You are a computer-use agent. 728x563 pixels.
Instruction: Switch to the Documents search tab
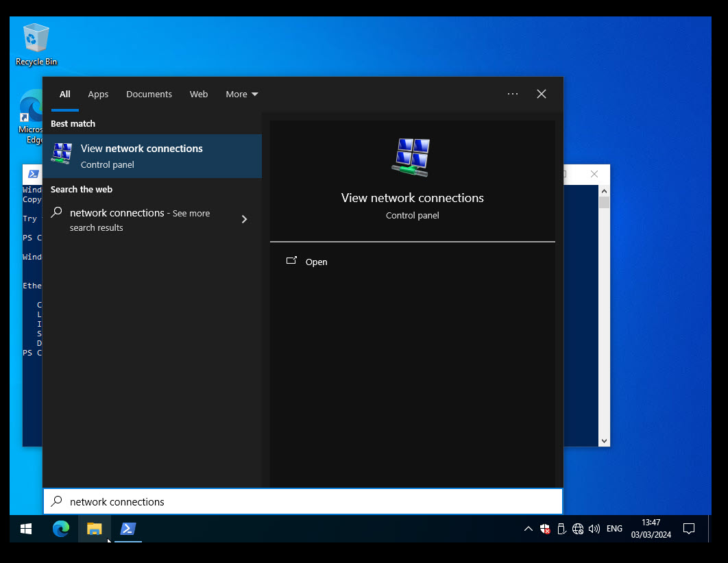(x=149, y=95)
